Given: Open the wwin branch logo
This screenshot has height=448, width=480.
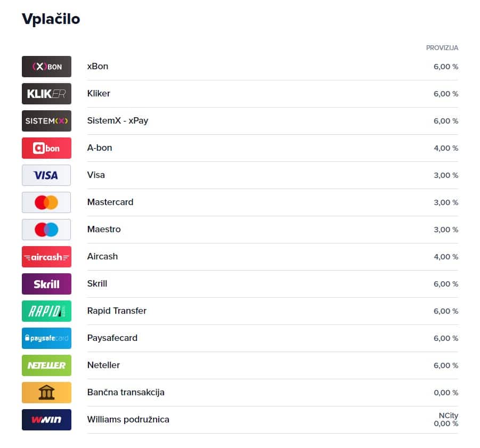Looking at the screenshot, I should [46, 420].
